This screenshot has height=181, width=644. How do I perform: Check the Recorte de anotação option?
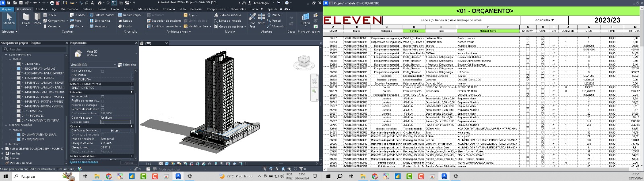(x=103, y=105)
